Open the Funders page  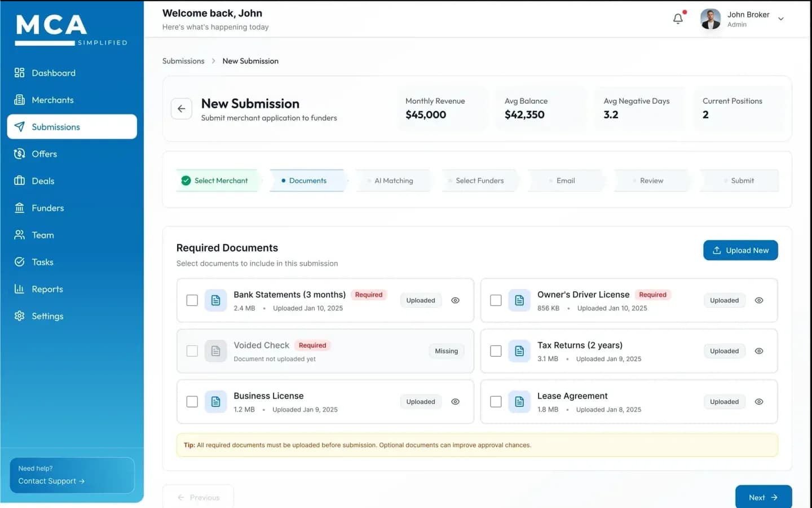(72, 208)
